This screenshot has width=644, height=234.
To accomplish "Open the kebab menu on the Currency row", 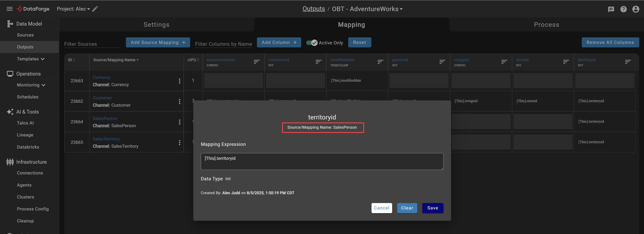I will click(x=180, y=81).
